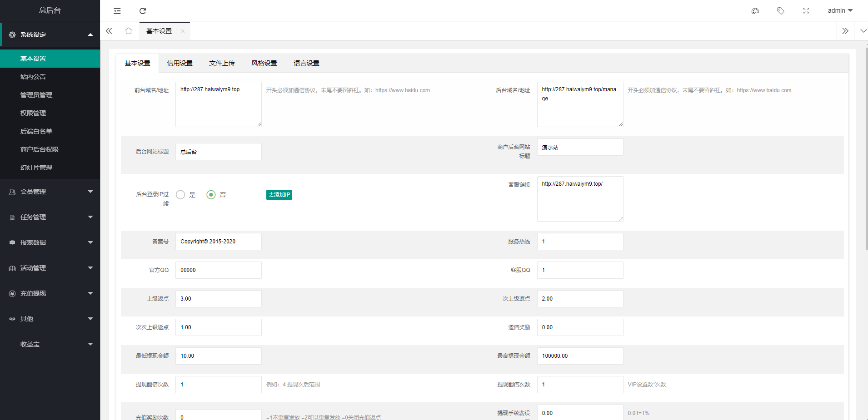868x420 pixels.
Task: Click the tag icon in the header
Action: [x=780, y=11]
